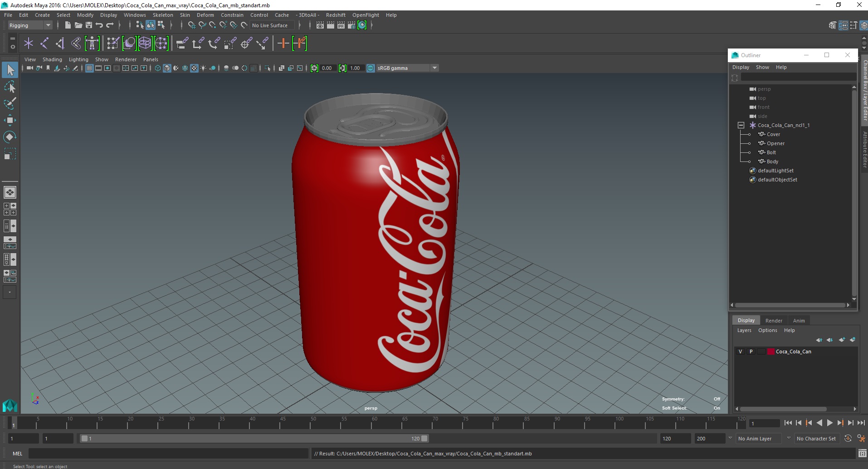
Task: Select the Opener mesh in Outliner
Action: (775, 143)
